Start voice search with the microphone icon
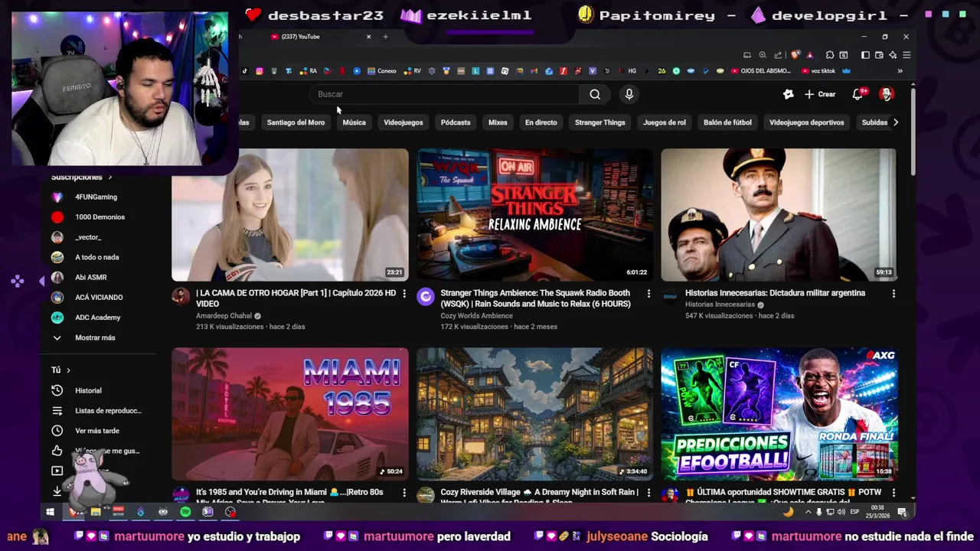 pos(629,94)
